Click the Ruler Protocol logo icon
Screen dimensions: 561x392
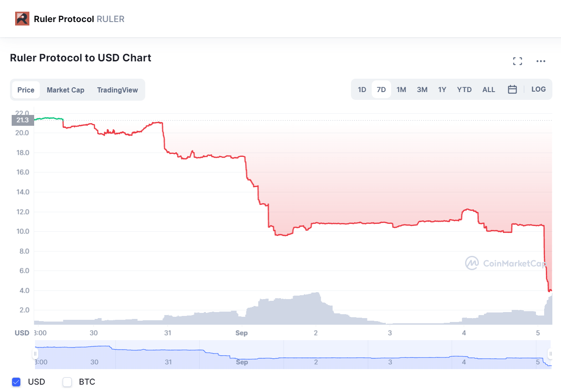22,19
